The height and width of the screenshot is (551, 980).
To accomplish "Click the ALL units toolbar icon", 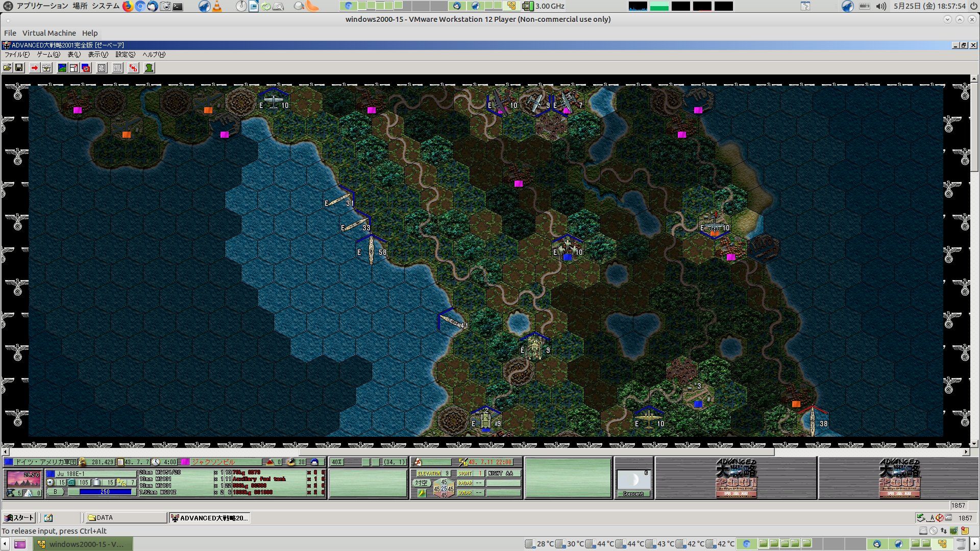I will tap(117, 68).
